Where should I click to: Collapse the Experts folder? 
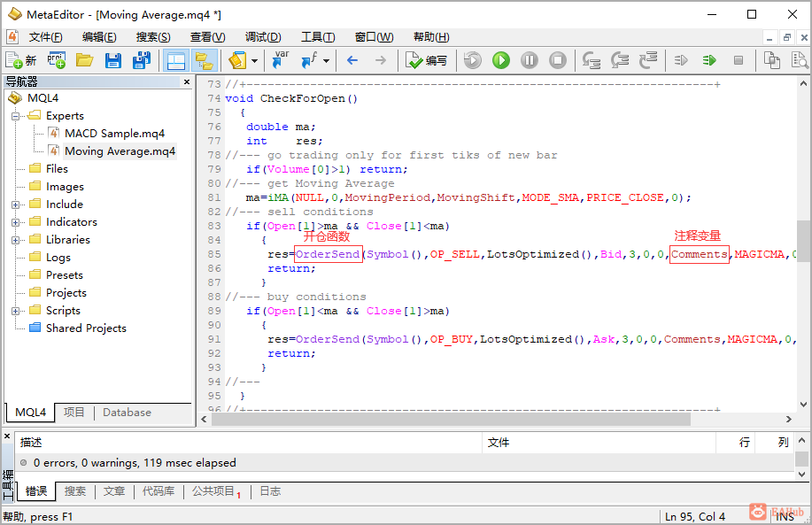[x=16, y=116]
